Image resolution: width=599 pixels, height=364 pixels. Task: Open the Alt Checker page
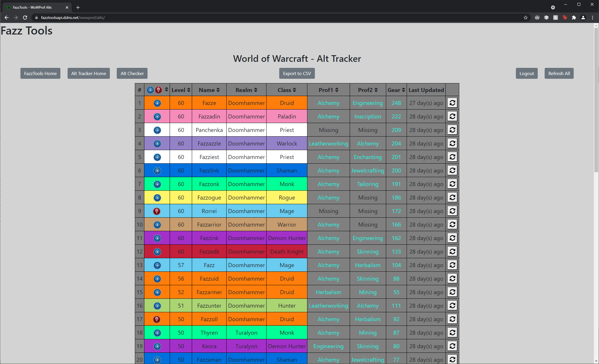coord(132,73)
